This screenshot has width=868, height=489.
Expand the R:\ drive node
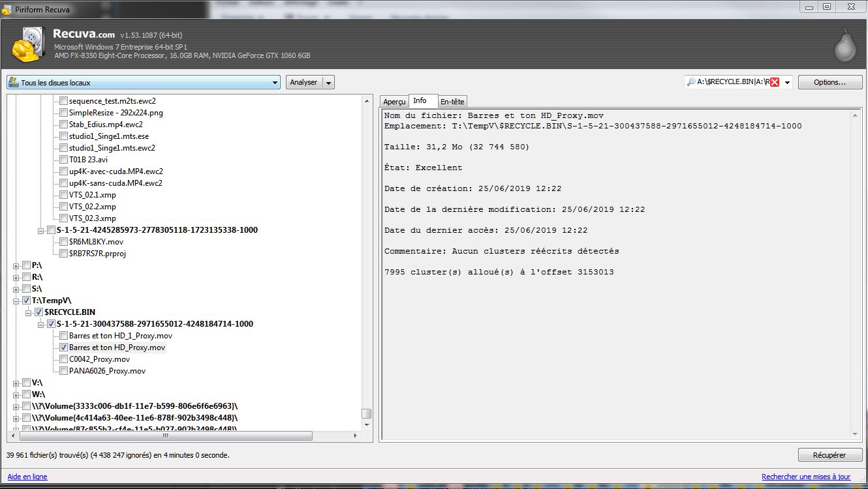click(16, 277)
